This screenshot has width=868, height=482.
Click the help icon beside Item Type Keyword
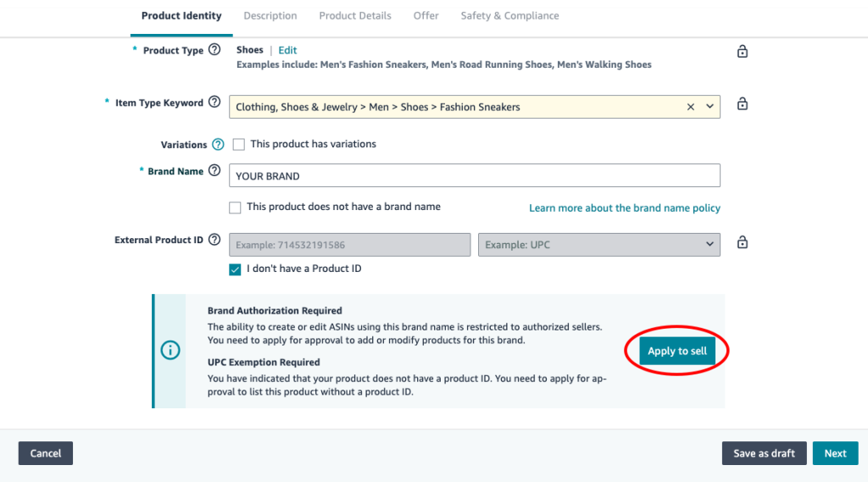click(214, 102)
